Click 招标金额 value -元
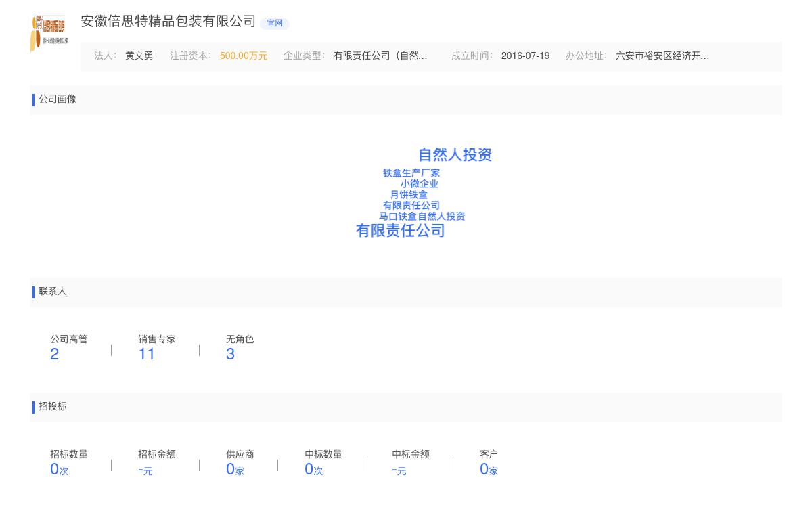 coord(145,470)
